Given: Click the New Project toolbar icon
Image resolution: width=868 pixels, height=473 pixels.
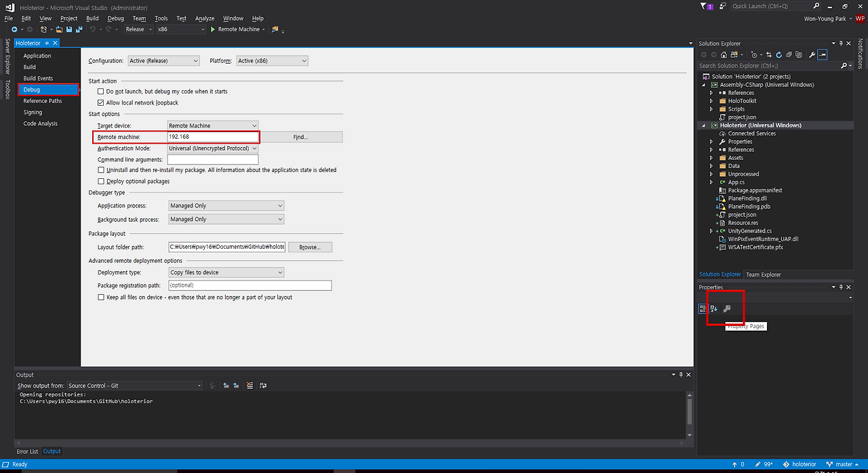Looking at the screenshot, I should (x=43, y=29).
